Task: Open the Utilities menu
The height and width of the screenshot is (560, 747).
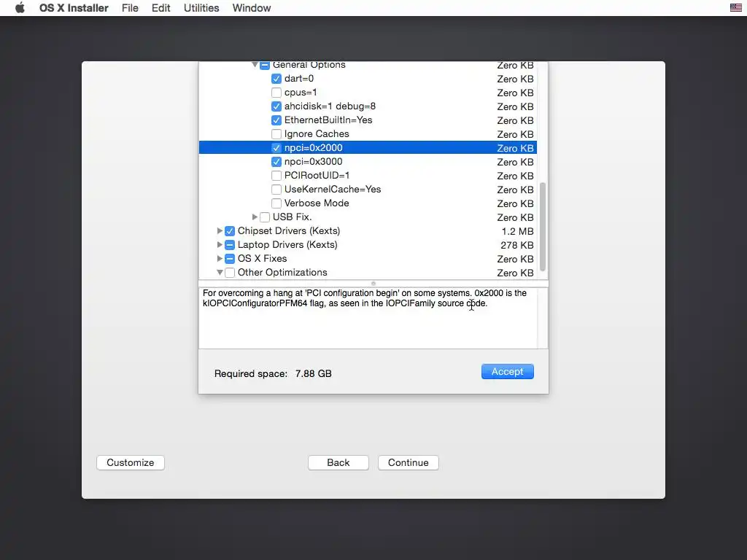Action: tap(201, 8)
